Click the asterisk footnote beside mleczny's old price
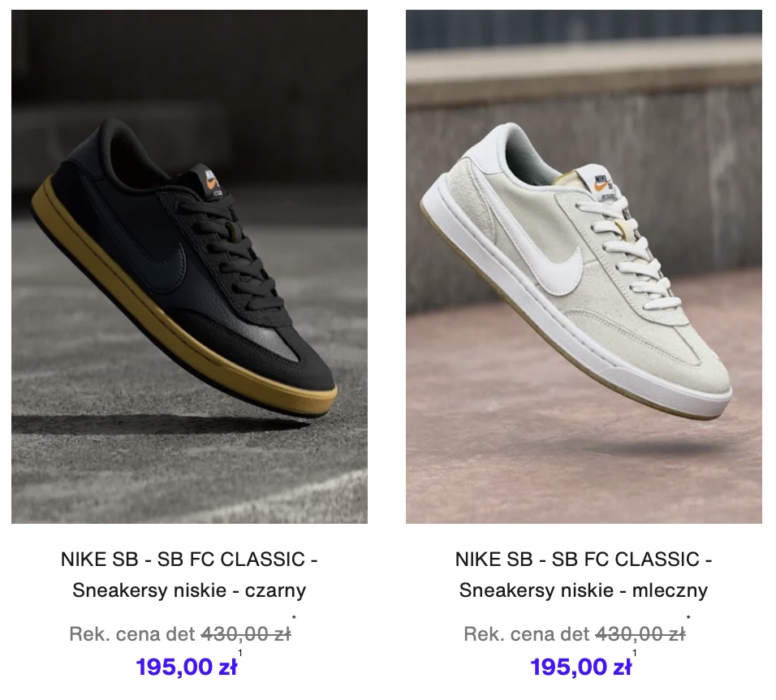This screenshot has height=700, width=776. click(x=688, y=617)
